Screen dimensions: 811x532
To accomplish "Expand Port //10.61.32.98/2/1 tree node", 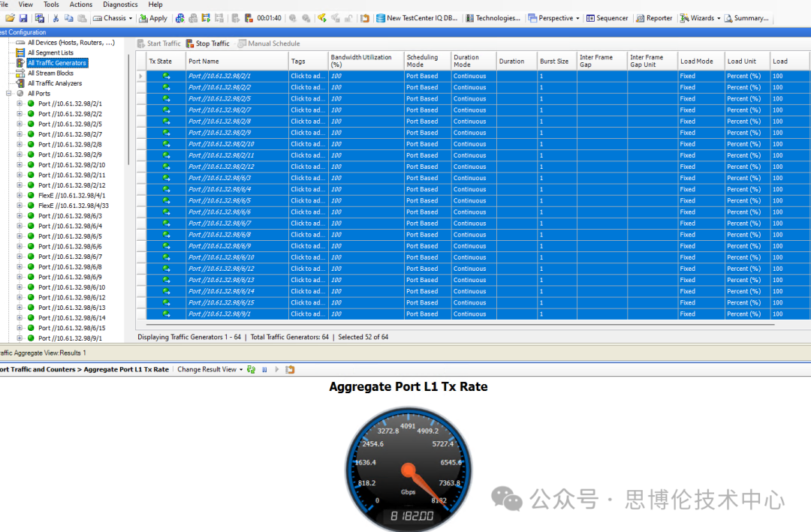I will [x=20, y=104].
